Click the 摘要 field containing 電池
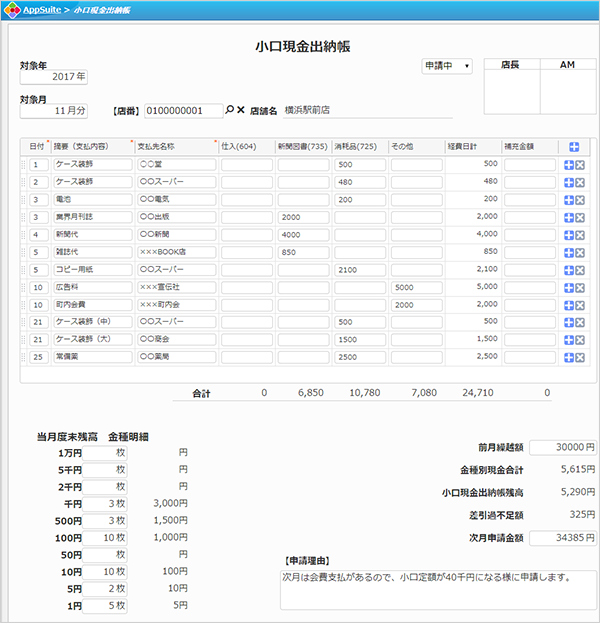This screenshot has width=600, height=623. 93,199
